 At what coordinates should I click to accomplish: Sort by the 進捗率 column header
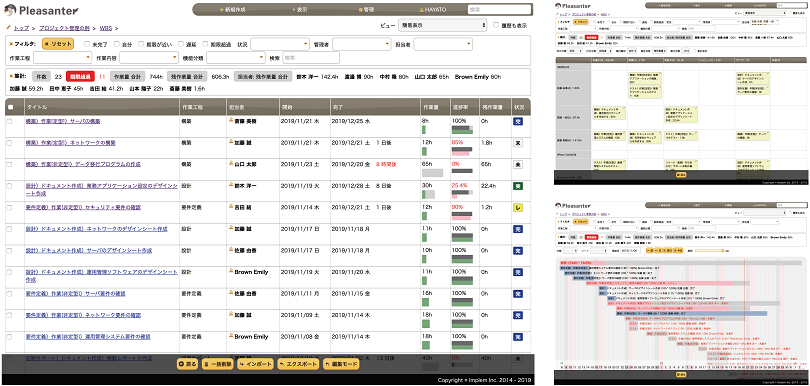[464, 107]
